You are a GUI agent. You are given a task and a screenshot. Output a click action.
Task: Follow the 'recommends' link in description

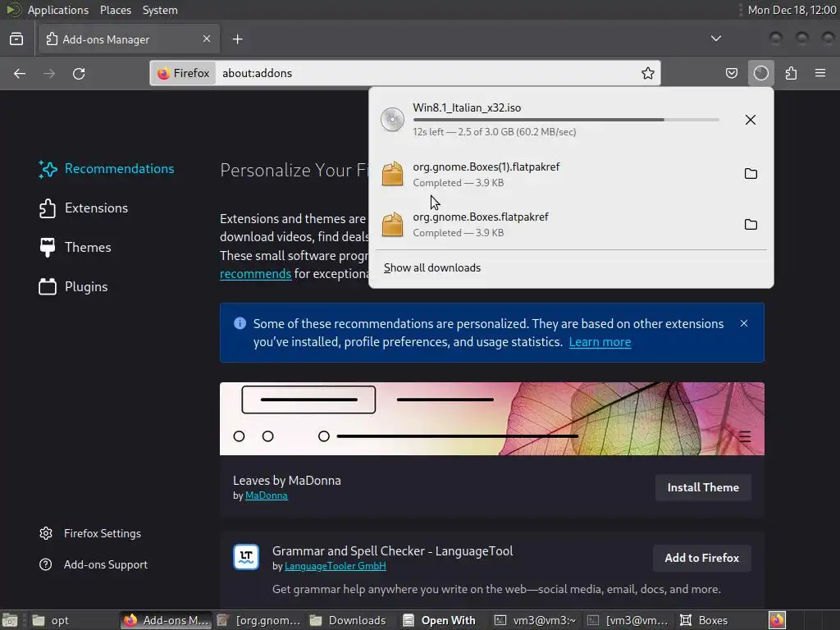256,274
